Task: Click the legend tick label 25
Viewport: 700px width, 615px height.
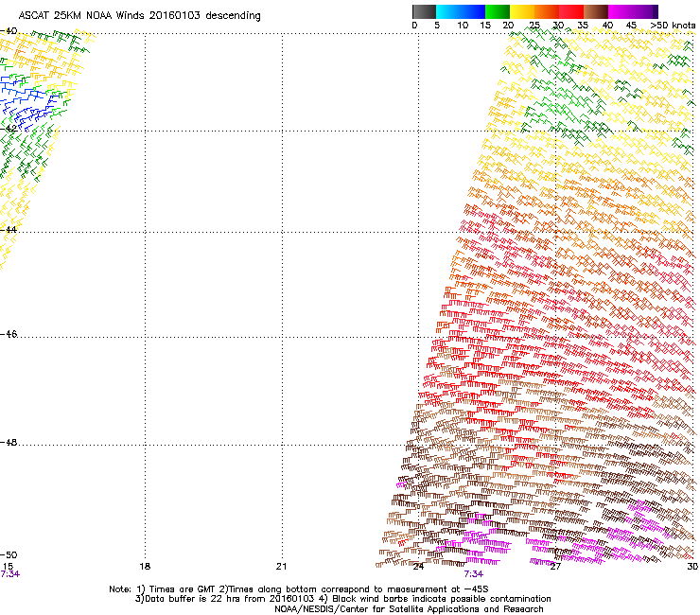Action: point(534,26)
